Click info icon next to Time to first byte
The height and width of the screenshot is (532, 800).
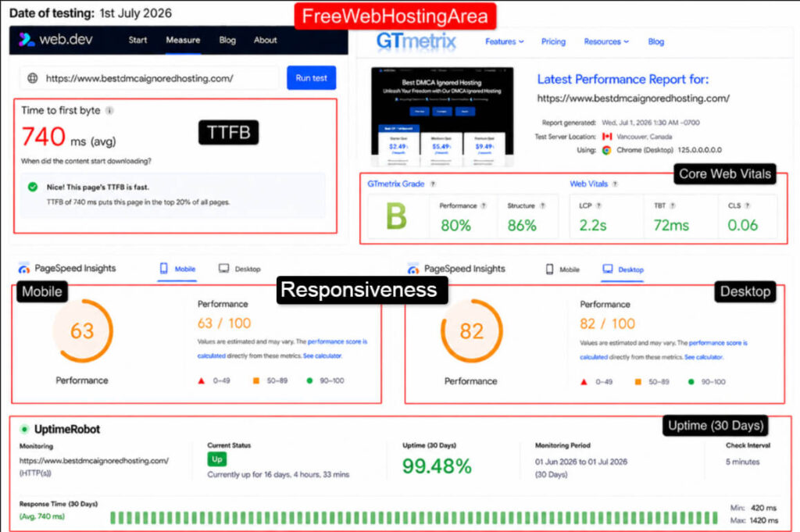109,110
